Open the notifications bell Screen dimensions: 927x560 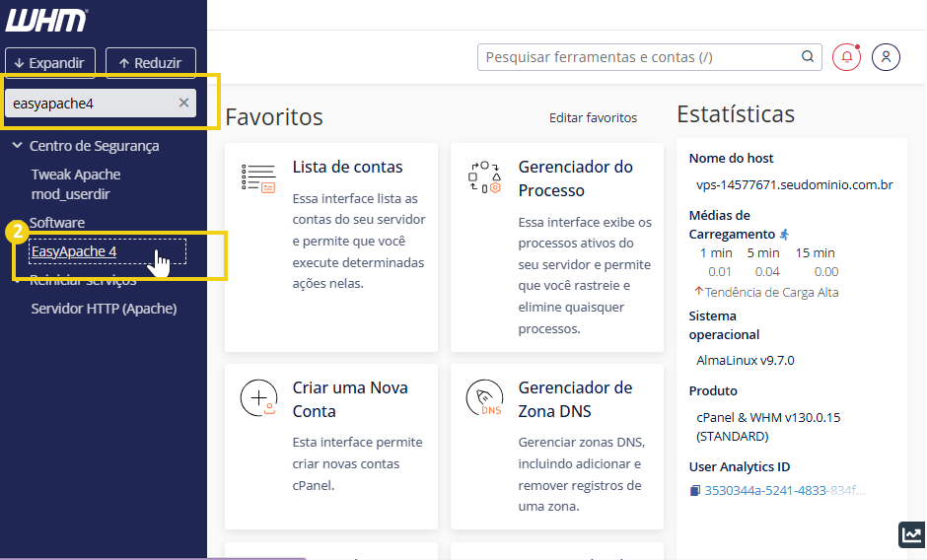(x=846, y=57)
